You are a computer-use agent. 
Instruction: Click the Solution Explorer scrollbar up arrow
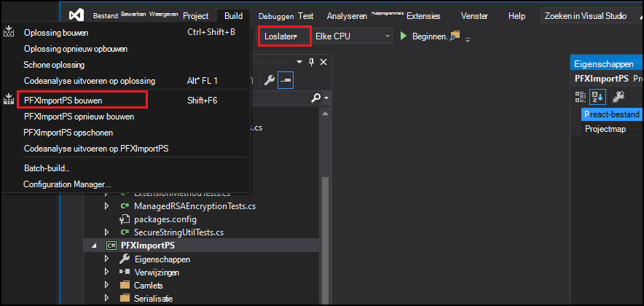click(x=324, y=114)
